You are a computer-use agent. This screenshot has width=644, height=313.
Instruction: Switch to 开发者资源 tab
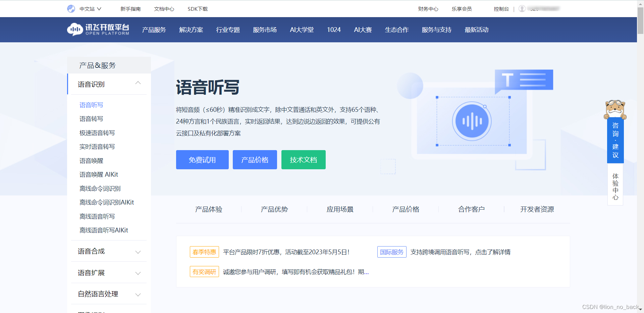coord(537,210)
